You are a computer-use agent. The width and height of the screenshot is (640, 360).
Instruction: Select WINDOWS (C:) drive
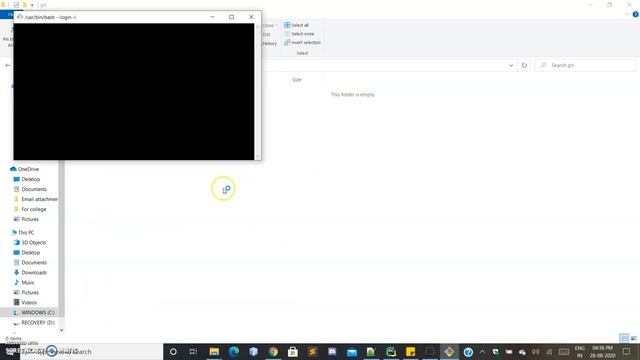[33, 313]
